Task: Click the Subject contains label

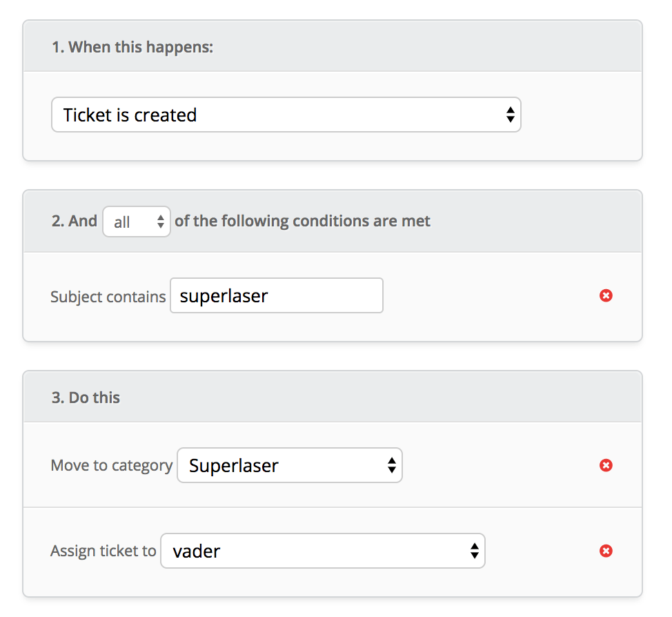Action: pos(108,296)
